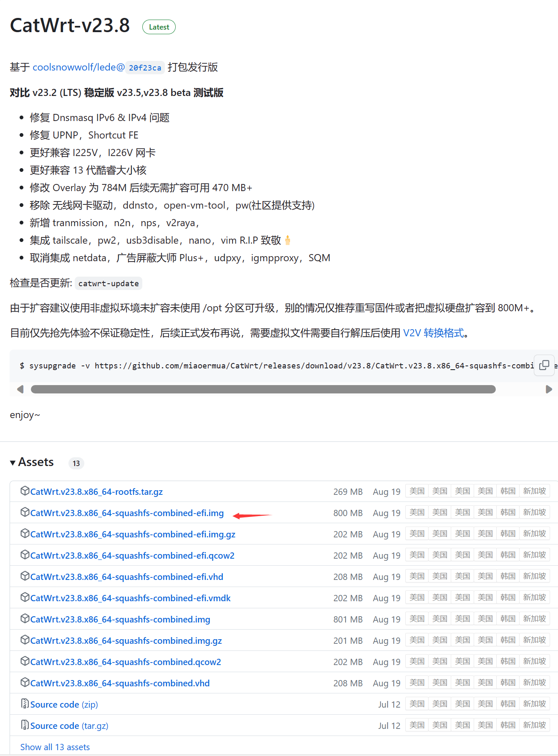This screenshot has height=756, width=558.
Task: Use 韩国 mirror for rootfs.tar.gz
Action: click(x=508, y=491)
